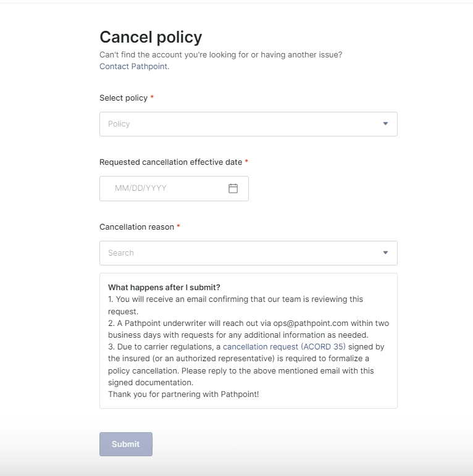Open the Policy combo box

click(241, 123)
